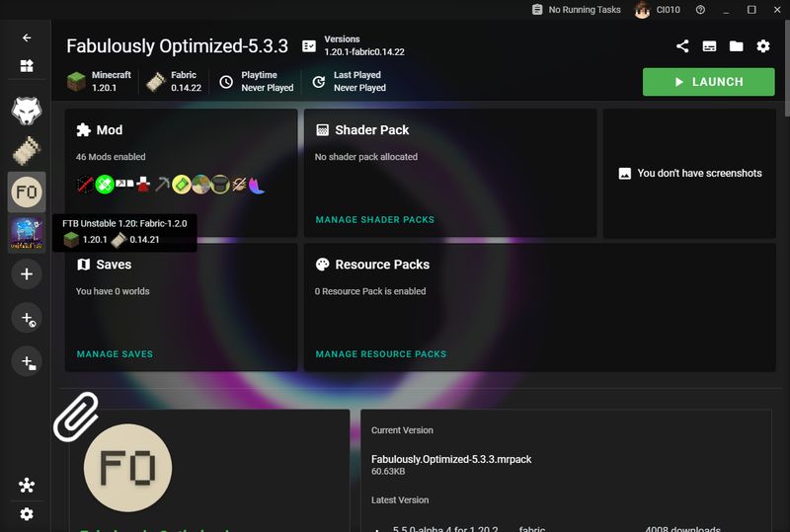
Task: Click the Versions 1.20.1-fabric0.14.22 label
Action: point(364,45)
